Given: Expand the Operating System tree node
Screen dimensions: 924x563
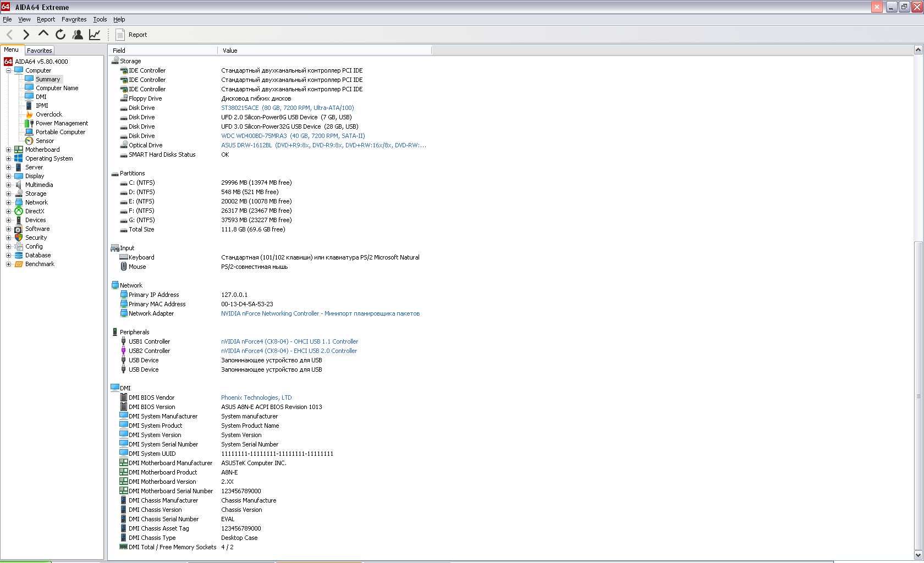Looking at the screenshot, I should (x=8, y=158).
